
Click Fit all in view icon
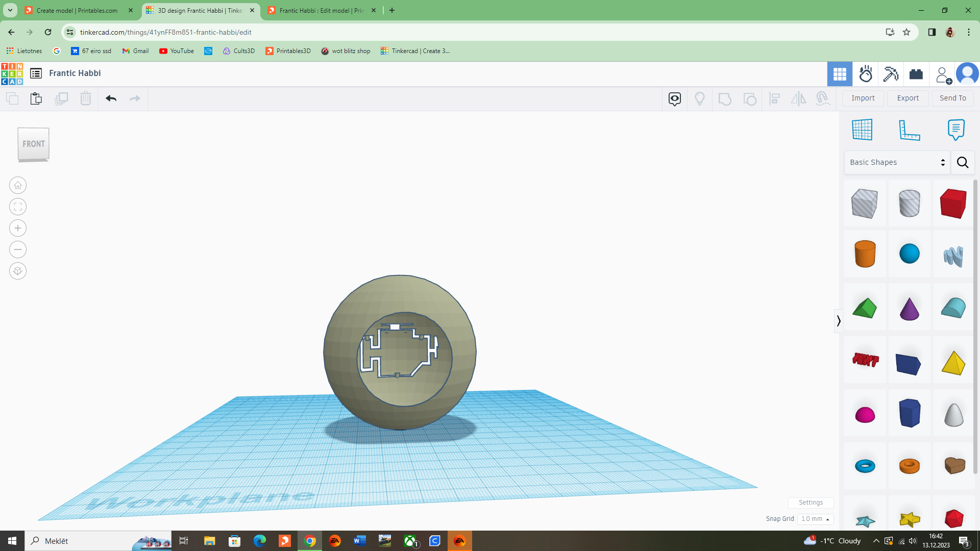[18, 207]
